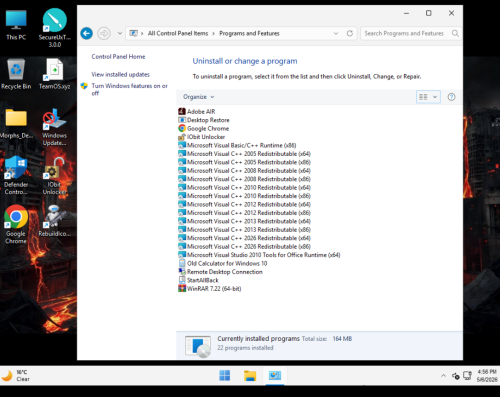Show hidden system tray icons
Image resolution: width=500 pixels, height=397 pixels.
pyautogui.click(x=443, y=376)
